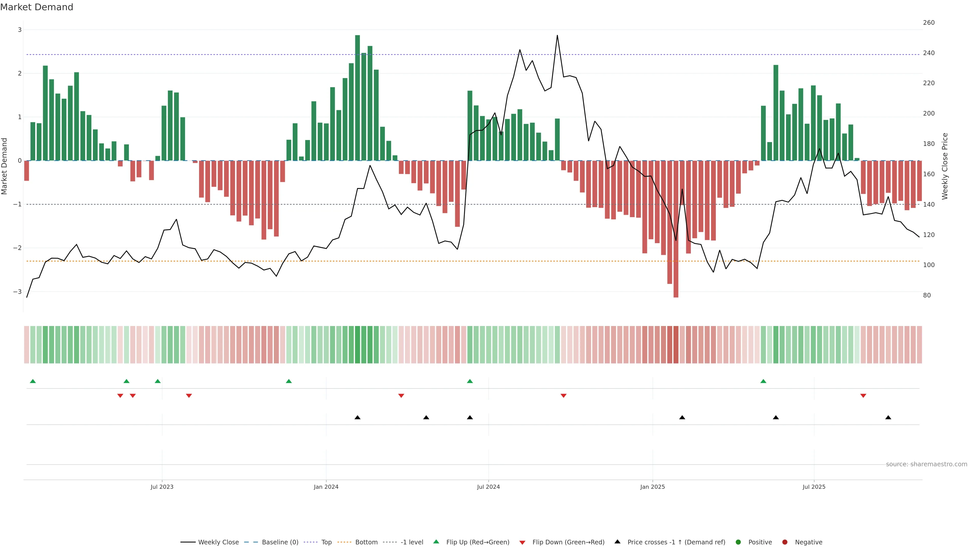Click the green Flip Up legend triangle
980x551 pixels.
[436, 542]
